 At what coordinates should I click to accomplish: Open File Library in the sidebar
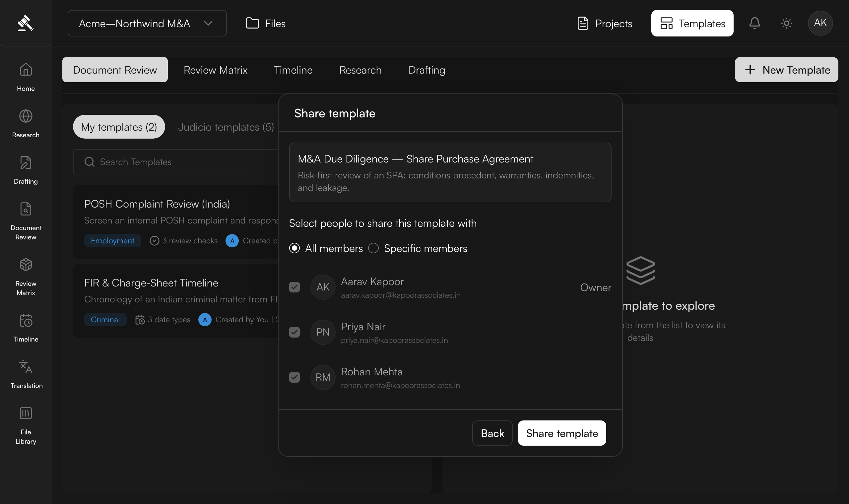26,426
